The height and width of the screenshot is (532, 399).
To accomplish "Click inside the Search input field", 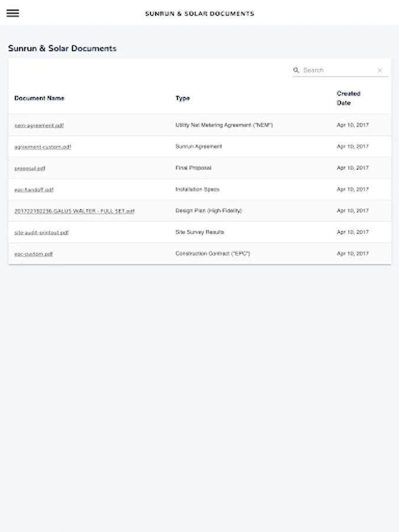I will (x=337, y=70).
